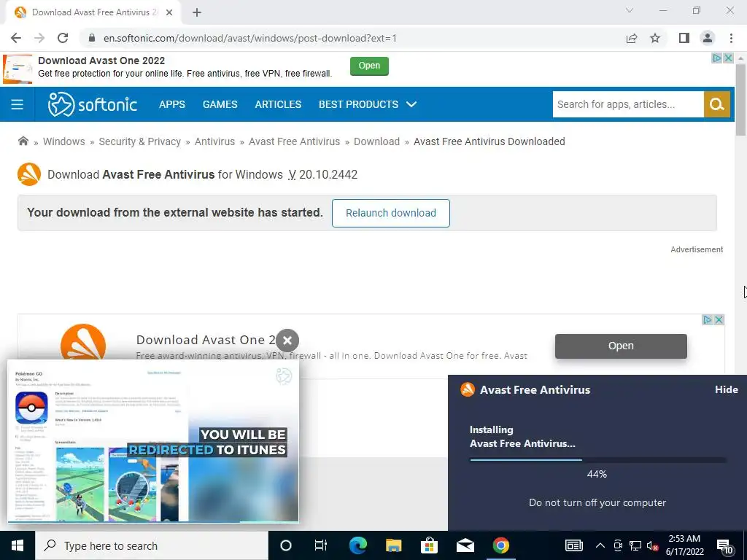The width and height of the screenshot is (747, 560).
Task: Click the Pokémon GO video thumbnail
Action: click(153, 441)
